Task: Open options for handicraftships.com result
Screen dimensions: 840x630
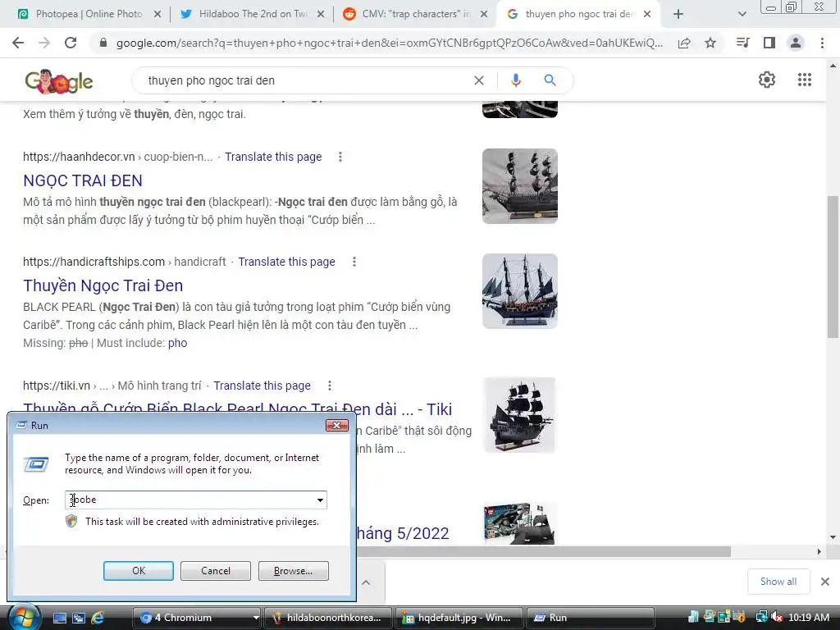Action: (x=354, y=262)
